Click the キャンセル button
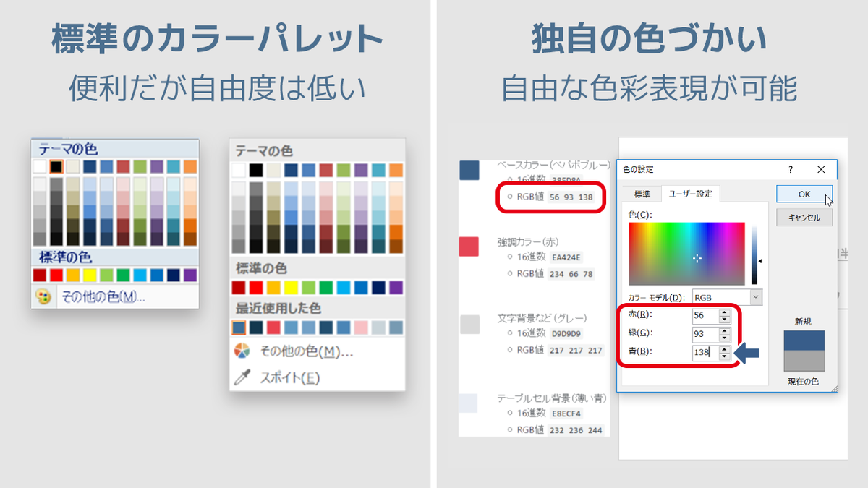Image resolution: width=868 pixels, height=488 pixels. click(804, 217)
